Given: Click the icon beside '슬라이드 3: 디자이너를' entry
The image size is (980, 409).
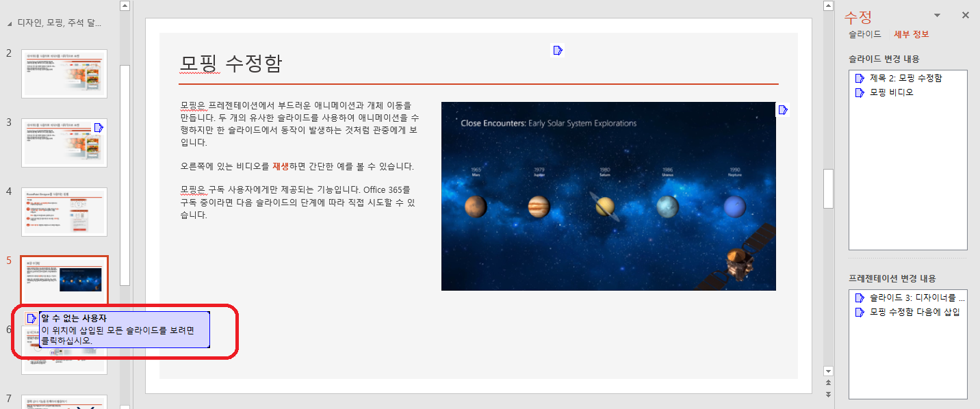Looking at the screenshot, I should pos(860,298).
